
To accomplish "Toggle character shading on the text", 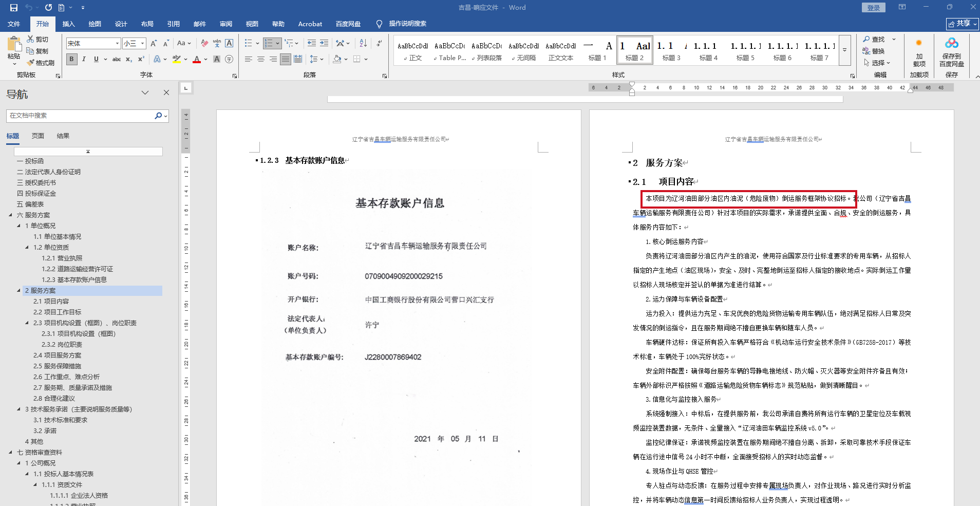I will coord(217,59).
